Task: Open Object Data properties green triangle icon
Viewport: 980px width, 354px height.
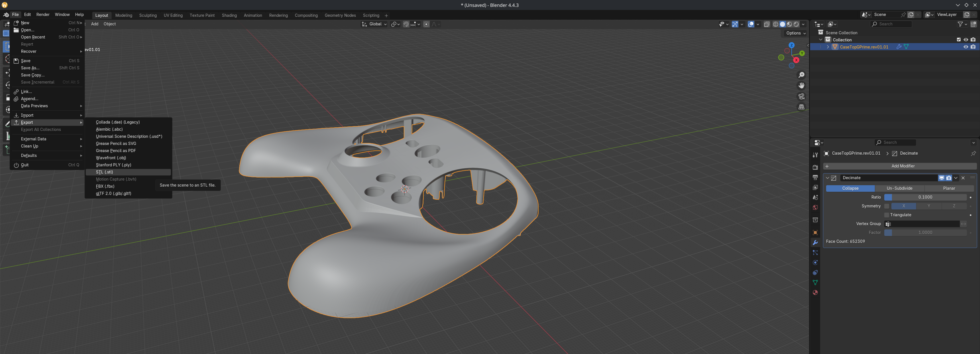Action: pyautogui.click(x=815, y=282)
